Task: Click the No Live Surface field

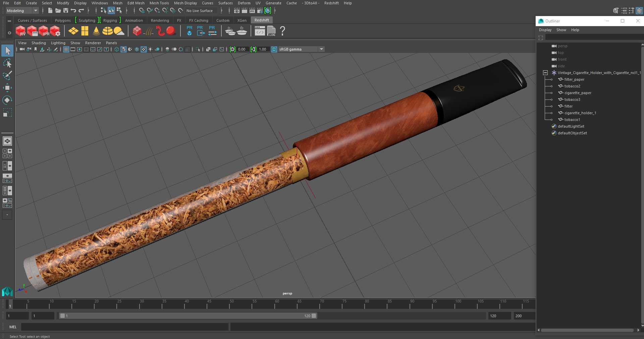Action: 201,11
